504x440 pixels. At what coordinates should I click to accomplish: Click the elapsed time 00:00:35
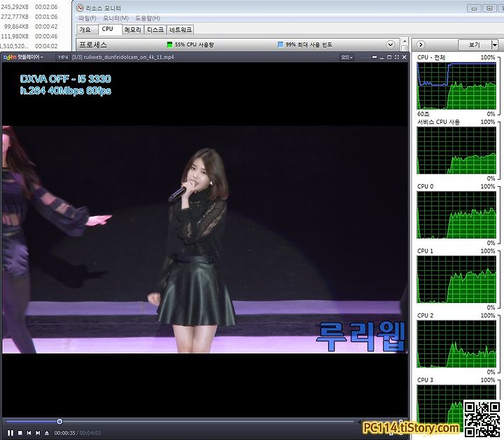point(64,433)
